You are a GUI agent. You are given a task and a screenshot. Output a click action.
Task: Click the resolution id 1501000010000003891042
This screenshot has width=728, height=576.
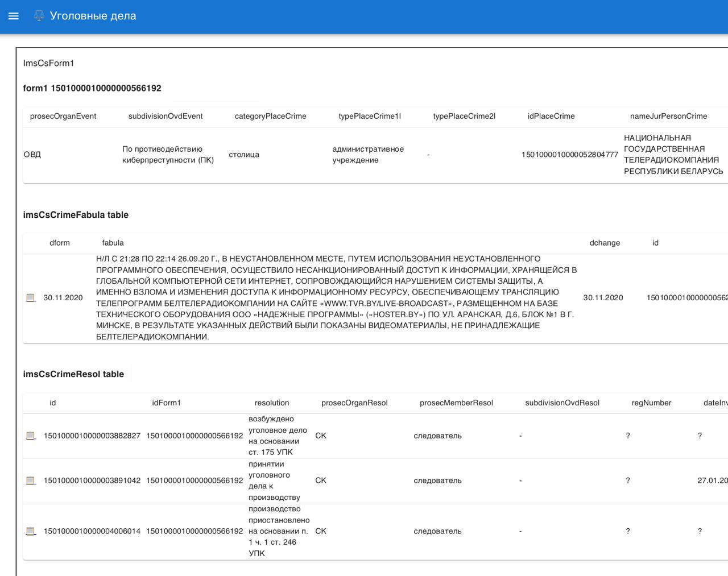92,481
